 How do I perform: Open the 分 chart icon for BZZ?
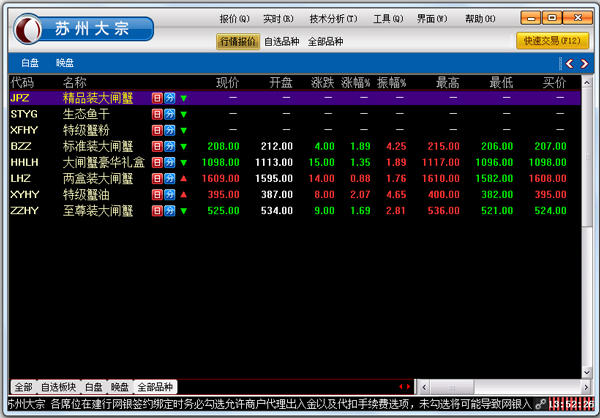point(170,146)
